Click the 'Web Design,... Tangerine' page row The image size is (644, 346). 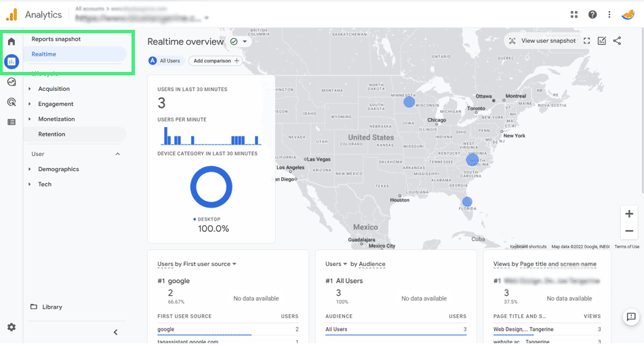(547, 330)
